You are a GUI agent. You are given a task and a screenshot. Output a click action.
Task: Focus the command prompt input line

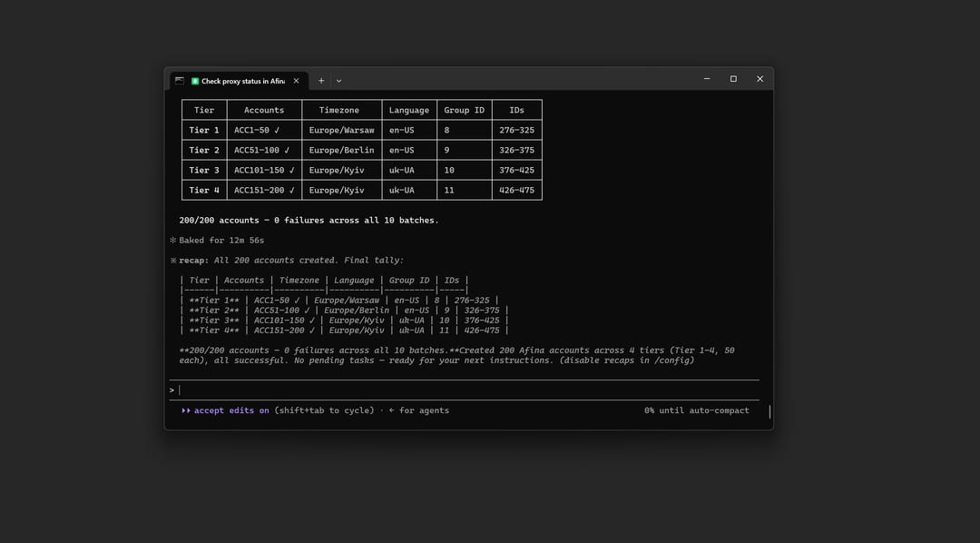click(465, 390)
